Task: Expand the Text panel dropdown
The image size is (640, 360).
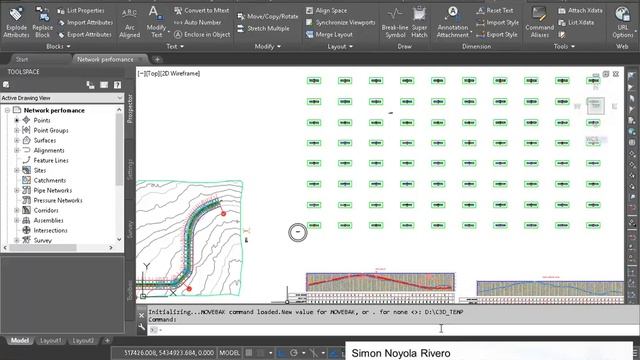Action: (x=175, y=47)
